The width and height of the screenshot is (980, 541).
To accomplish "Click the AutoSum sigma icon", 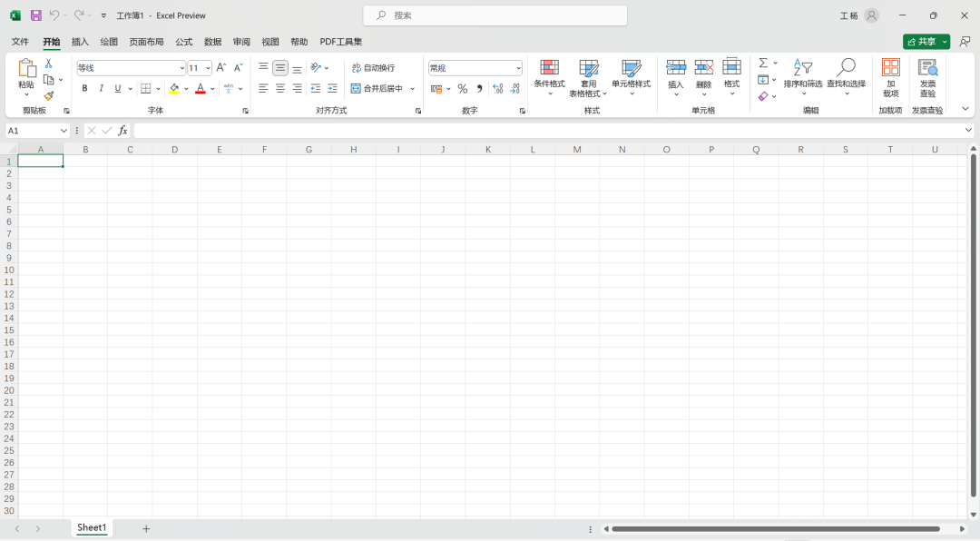I will (x=763, y=64).
